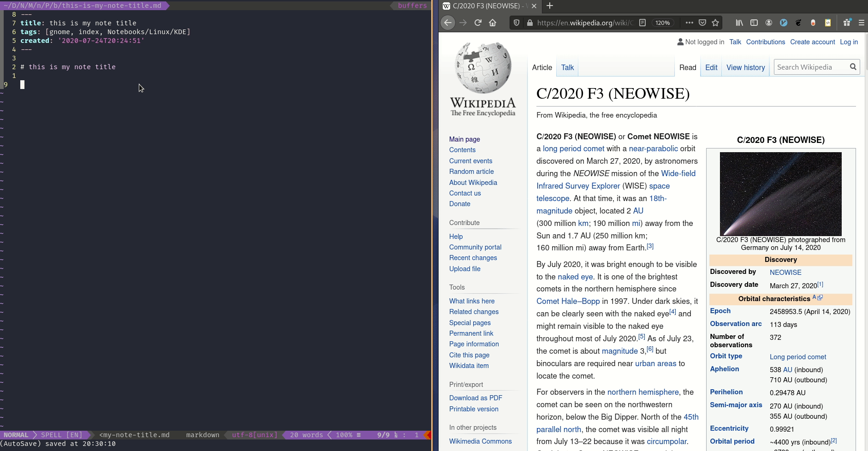Click the Wikipedia globe logo

[483, 68]
